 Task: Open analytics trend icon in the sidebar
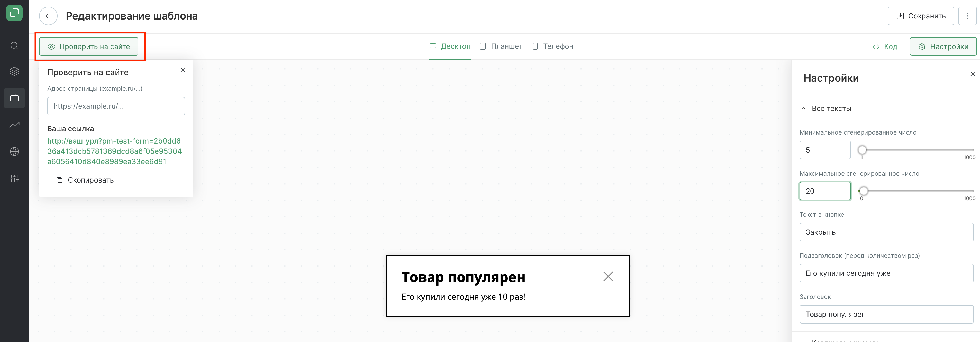point(14,125)
